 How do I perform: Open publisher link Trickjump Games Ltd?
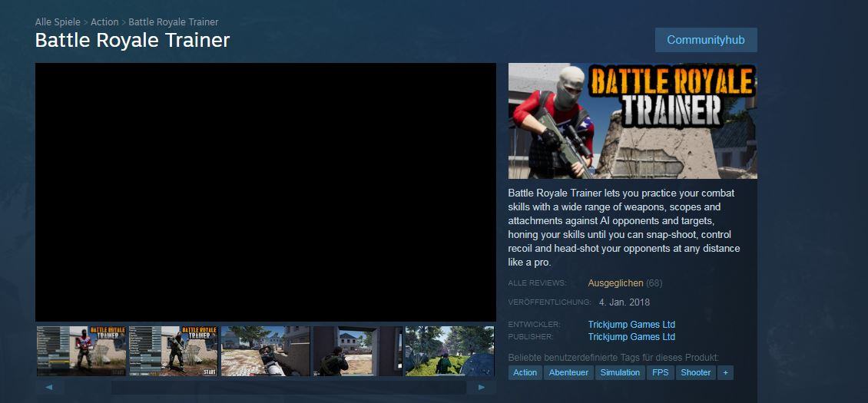click(x=631, y=336)
